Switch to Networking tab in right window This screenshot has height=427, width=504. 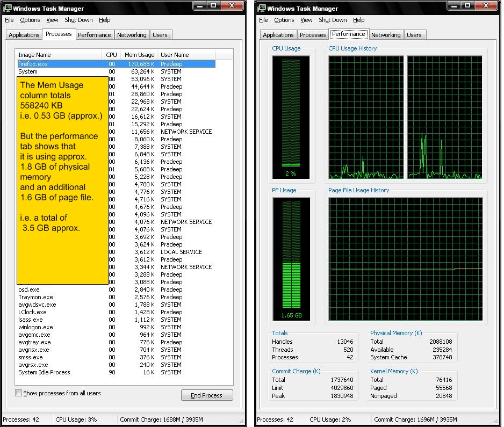386,35
